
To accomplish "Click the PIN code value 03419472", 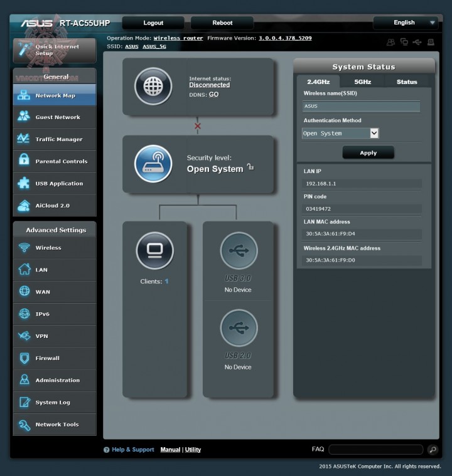I will [318, 209].
